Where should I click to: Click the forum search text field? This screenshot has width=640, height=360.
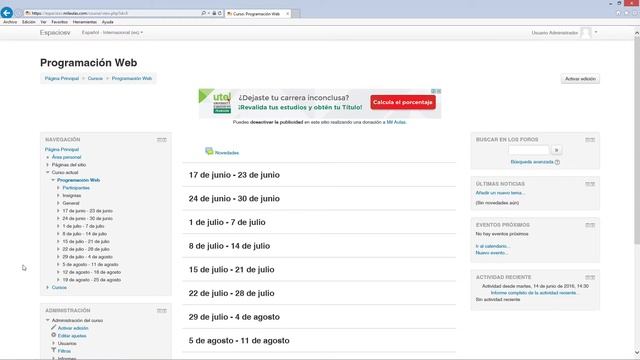[529, 150]
